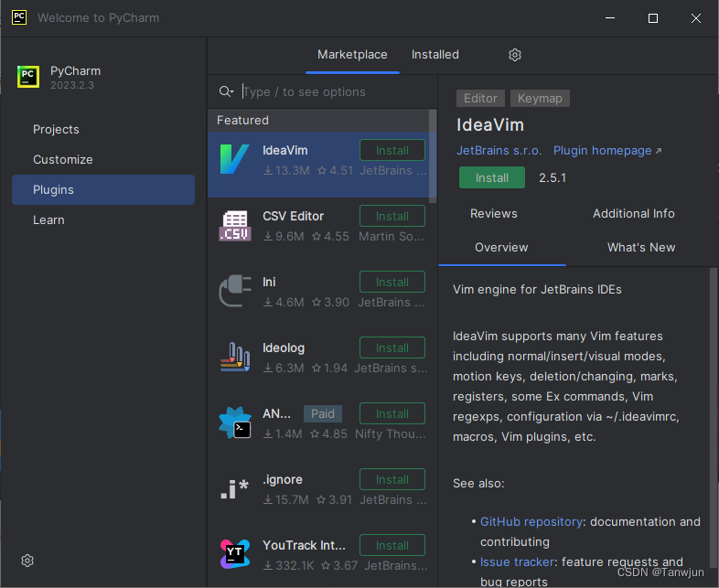The height and width of the screenshot is (588, 719).
Task: Click the Ideolog plugin icon
Action: pos(235,357)
